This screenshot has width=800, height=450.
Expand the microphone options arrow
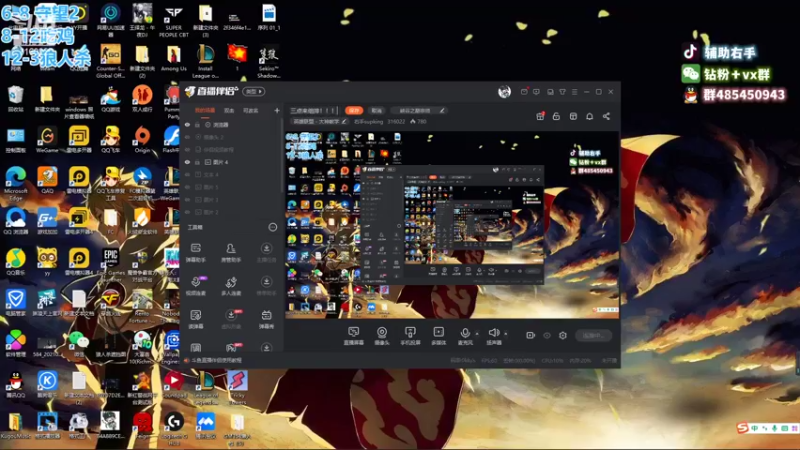[x=477, y=334]
